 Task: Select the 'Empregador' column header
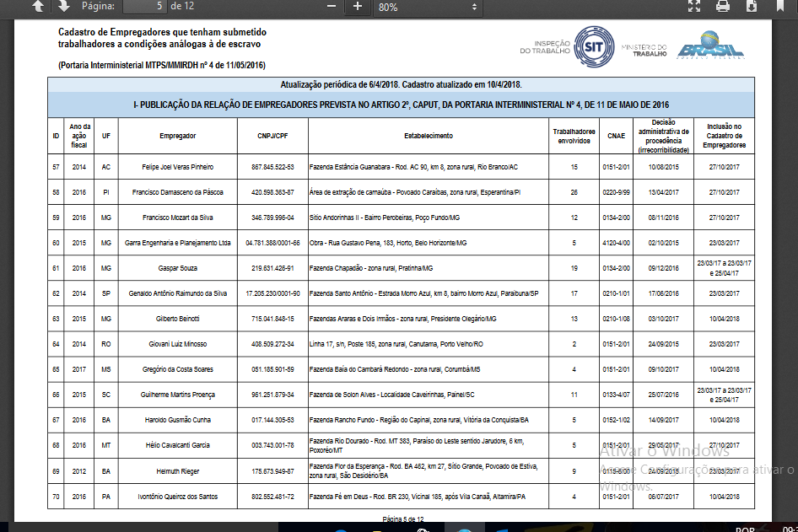[x=178, y=136]
